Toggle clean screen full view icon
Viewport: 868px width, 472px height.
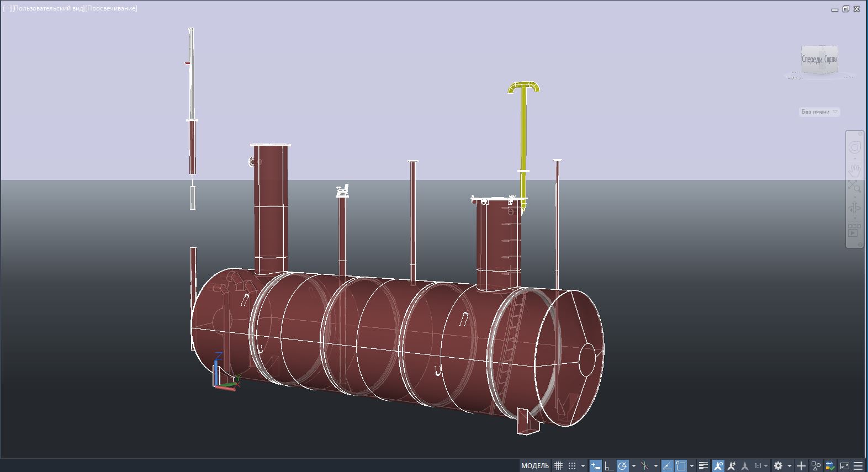(x=844, y=466)
